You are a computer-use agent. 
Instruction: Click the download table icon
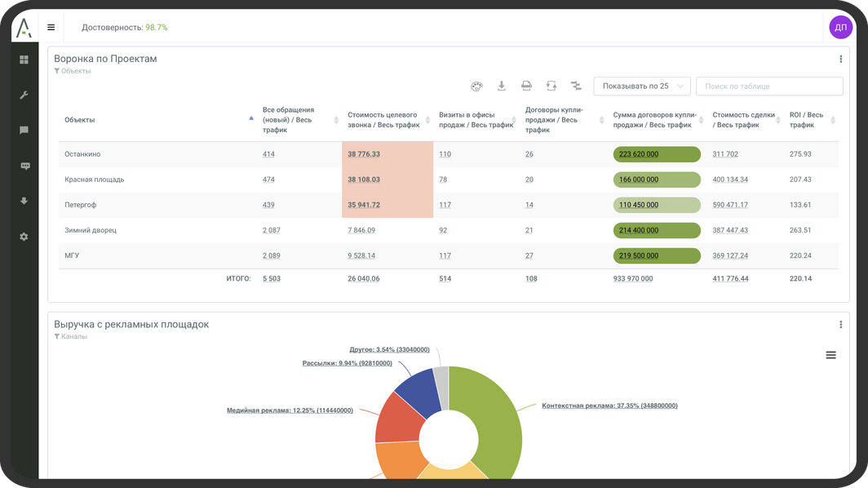502,87
